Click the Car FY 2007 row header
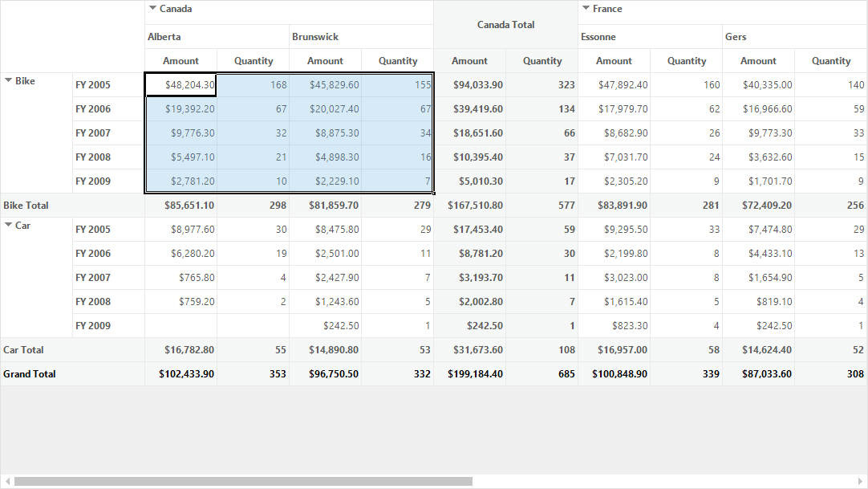 pyautogui.click(x=108, y=278)
